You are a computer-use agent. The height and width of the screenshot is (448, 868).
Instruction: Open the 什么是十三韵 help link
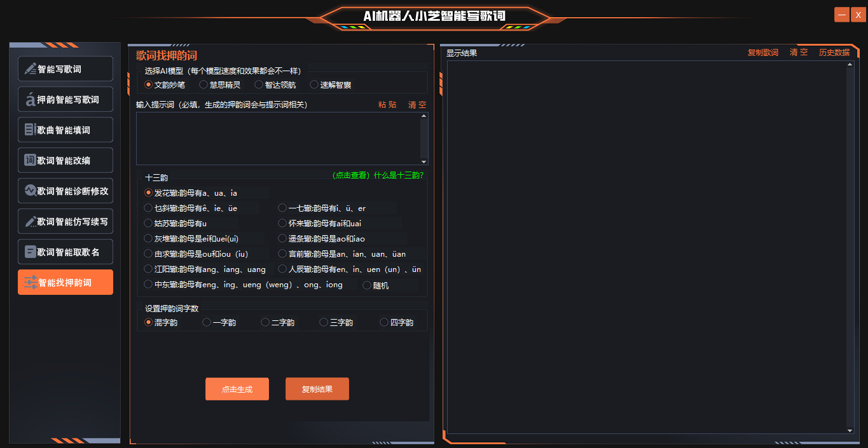(378, 175)
